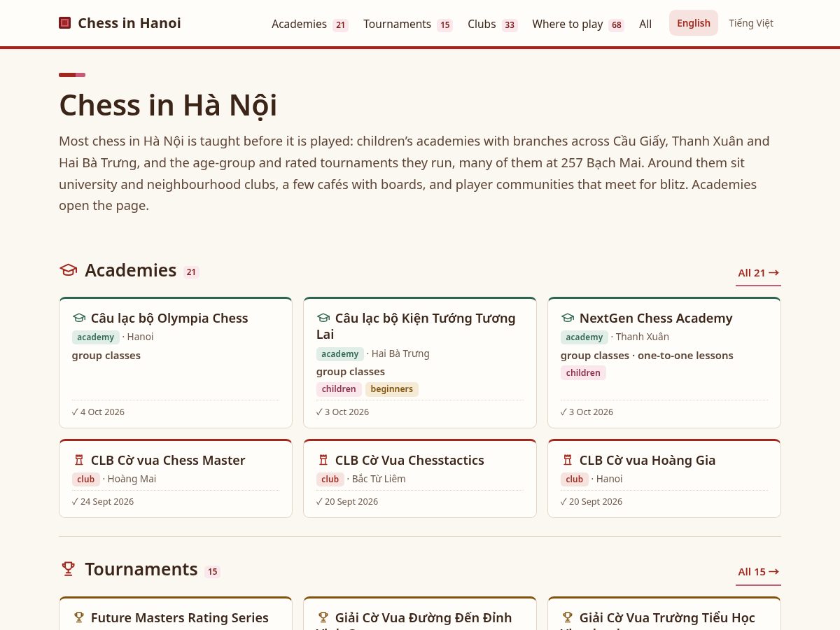The height and width of the screenshot is (630, 840).
Task: Click 'Bắc Từ Liêm' location text
Action: click(x=379, y=479)
